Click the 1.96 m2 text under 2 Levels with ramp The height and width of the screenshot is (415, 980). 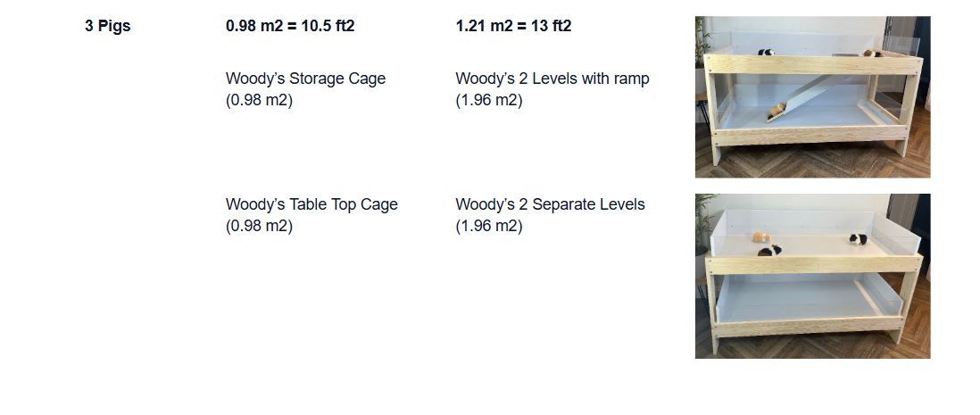489,100
